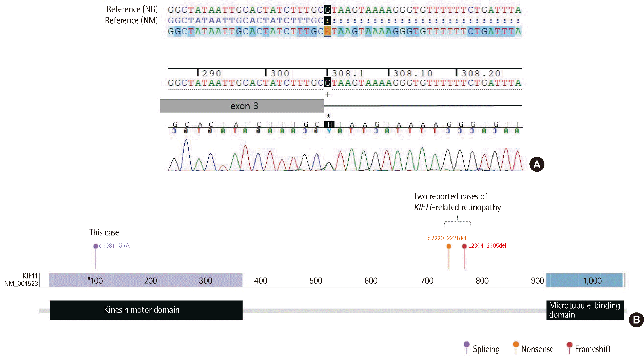Click the highlighted G in Reference (NG)

[327, 10]
